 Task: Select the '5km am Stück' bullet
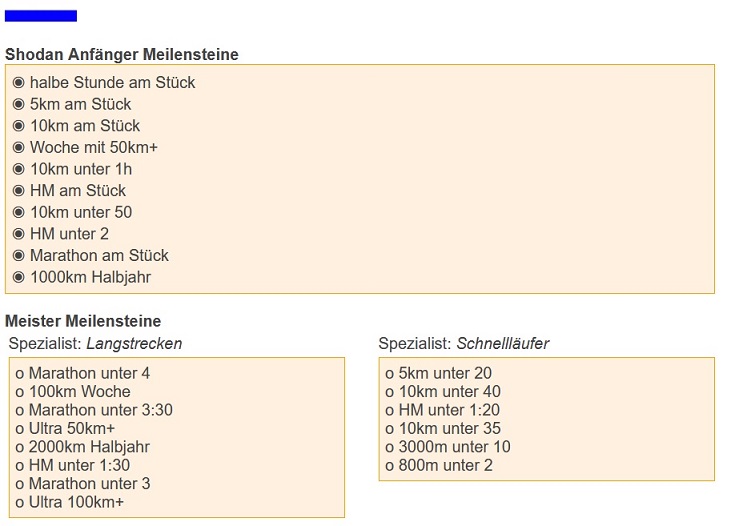click(18, 104)
